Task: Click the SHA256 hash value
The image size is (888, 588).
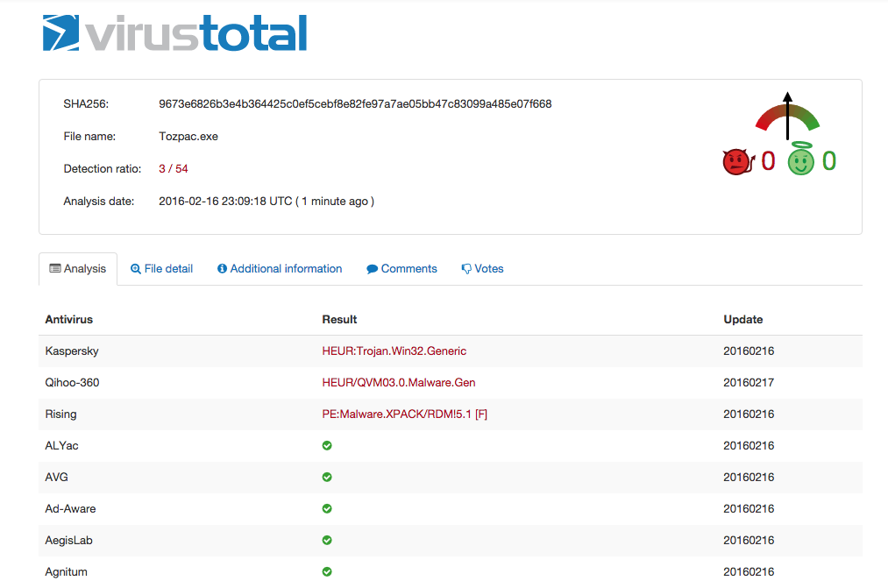Action: [355, 104]
